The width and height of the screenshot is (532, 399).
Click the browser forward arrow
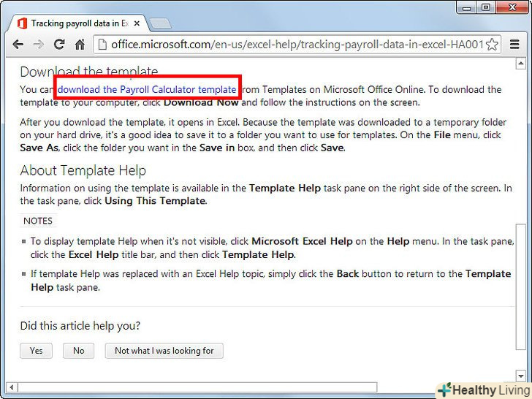coord(39,45)
